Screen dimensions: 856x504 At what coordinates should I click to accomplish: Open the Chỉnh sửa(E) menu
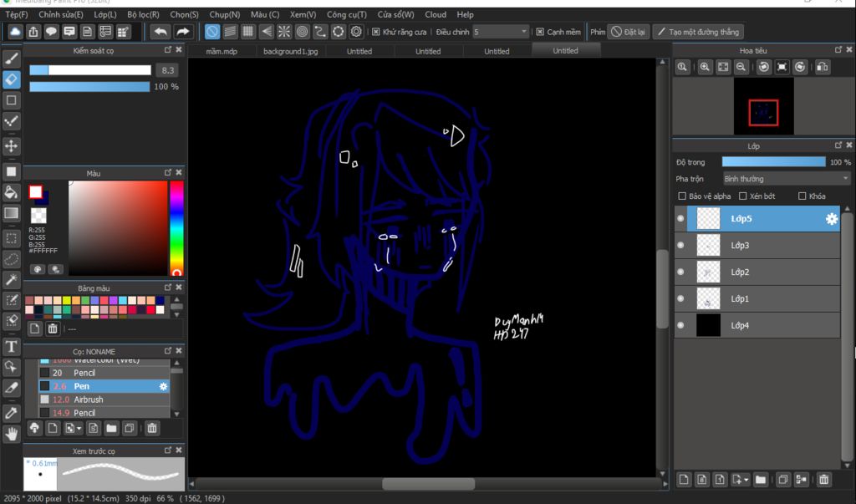tap(60, 15)
